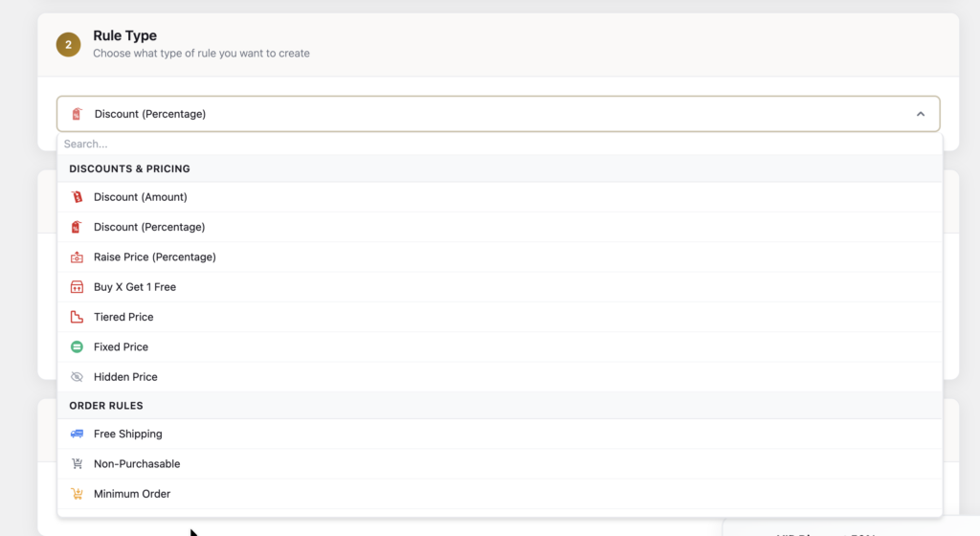The image size is (980, 536).
Task: Click the Free Shipping truck icon
Action: [x=77, y=435]
